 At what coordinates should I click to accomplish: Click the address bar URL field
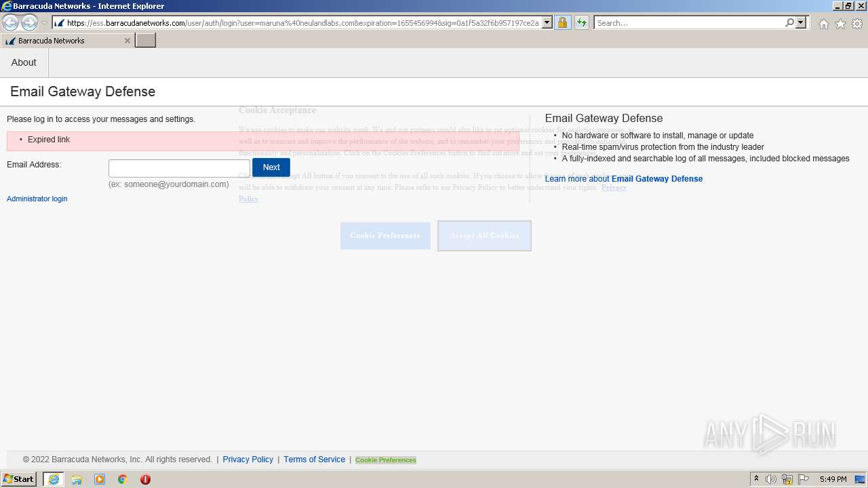302,23
